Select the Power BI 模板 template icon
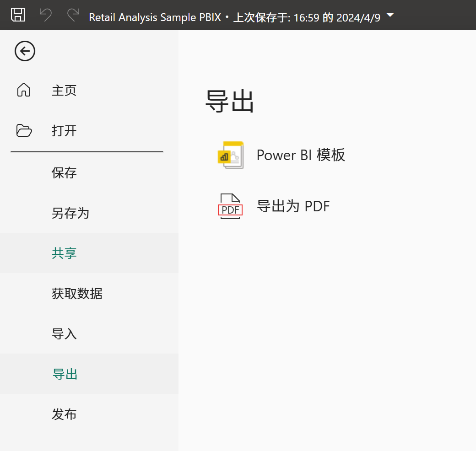 [230, 155]
